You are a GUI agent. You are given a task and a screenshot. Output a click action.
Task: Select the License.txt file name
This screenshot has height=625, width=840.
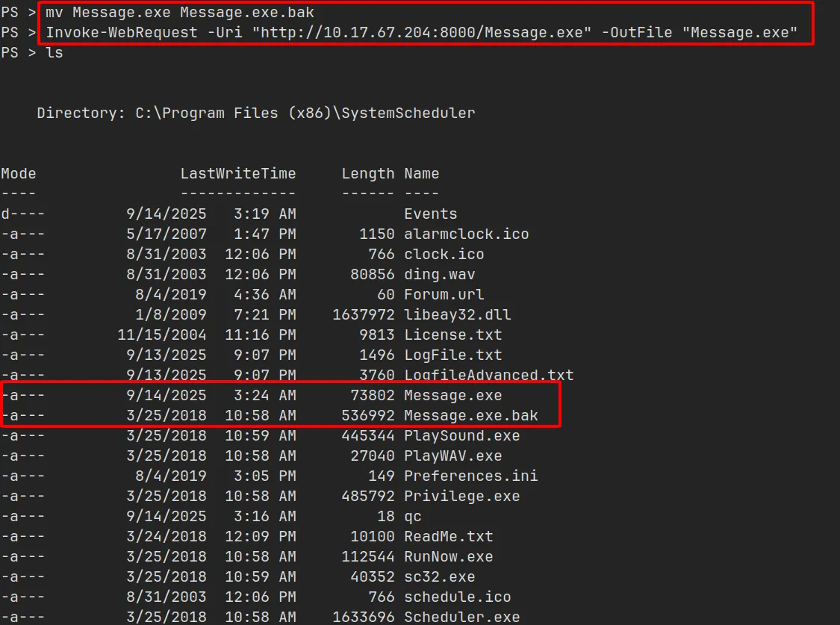(453, 335)
